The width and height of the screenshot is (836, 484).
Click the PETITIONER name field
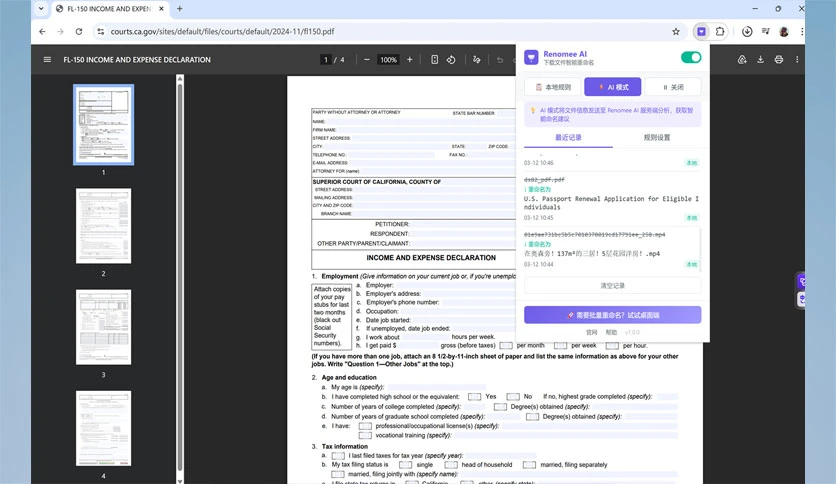(463, 224)
